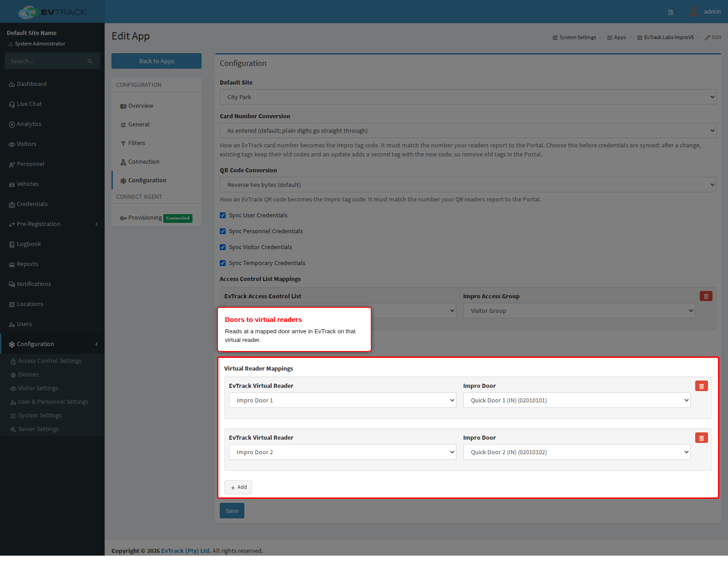This screenshot has height=562, width=728.
Task: Switch to the Connection tab
Action: point(157,162)
